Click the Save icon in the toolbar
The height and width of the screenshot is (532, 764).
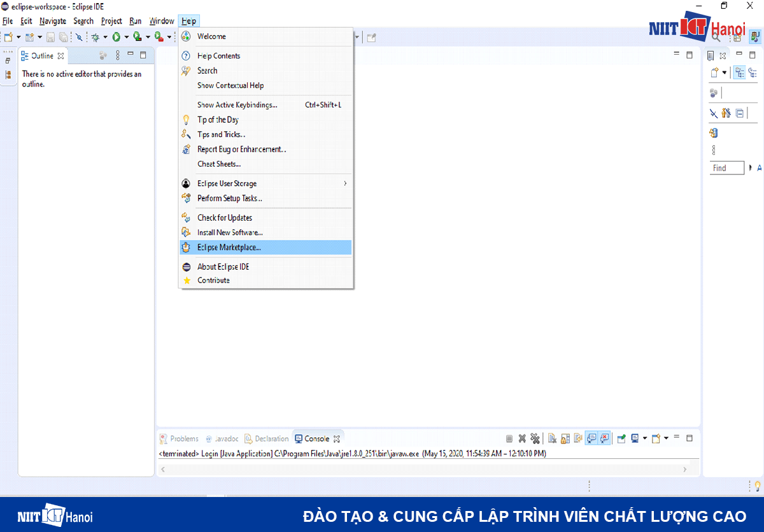point(50,37)
